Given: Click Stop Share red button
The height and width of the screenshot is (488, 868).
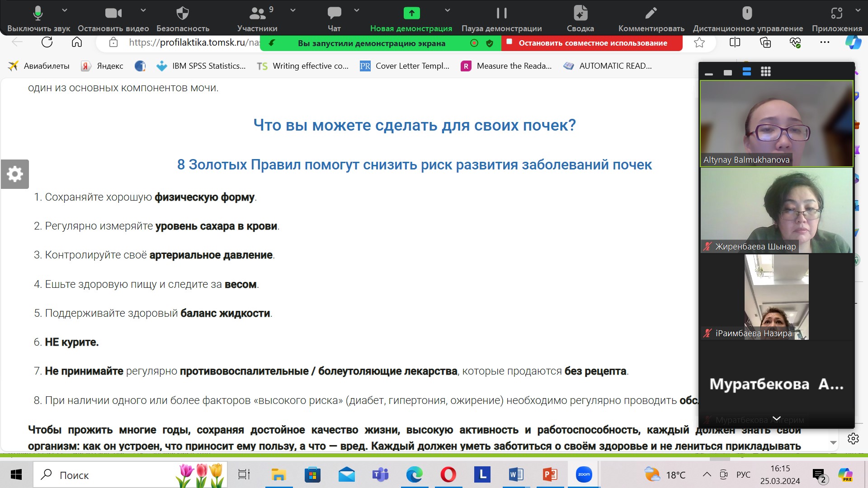Looking at the screenshot, I should pos(592,43).
